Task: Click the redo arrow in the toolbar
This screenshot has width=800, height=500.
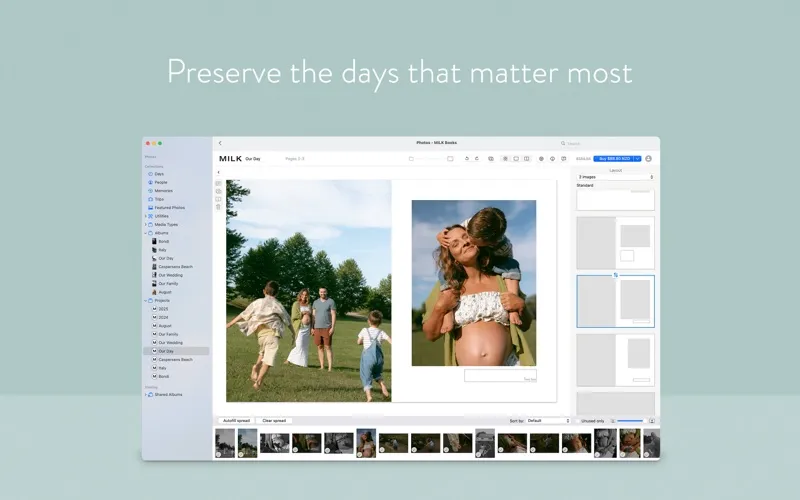Action: [477, 159]
